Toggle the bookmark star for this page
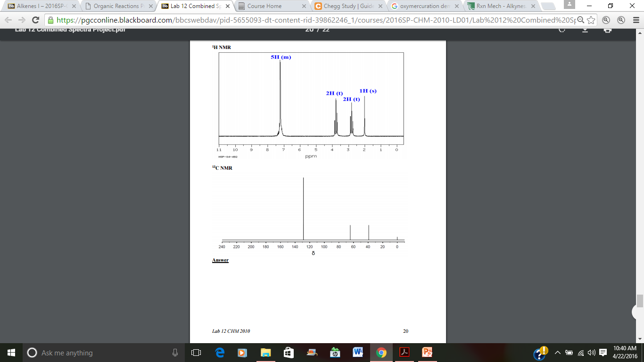Image resolution: width=644 pixels, height=362 pixels. point(591,20)
